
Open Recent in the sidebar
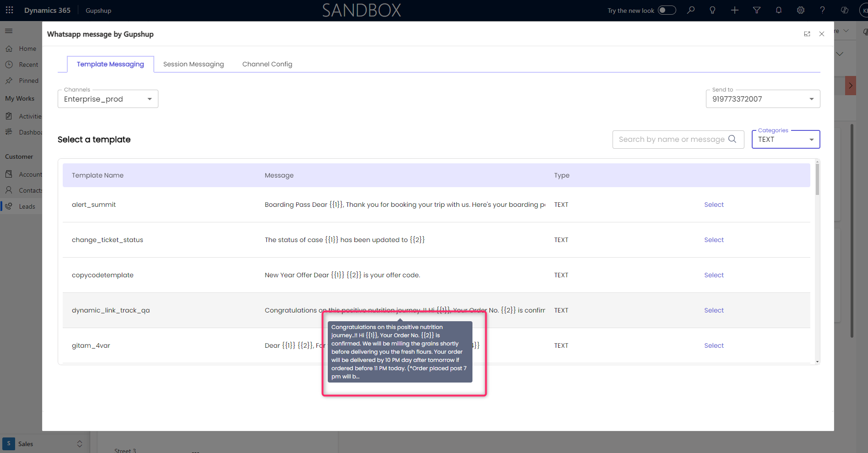(x=28, y=65)
